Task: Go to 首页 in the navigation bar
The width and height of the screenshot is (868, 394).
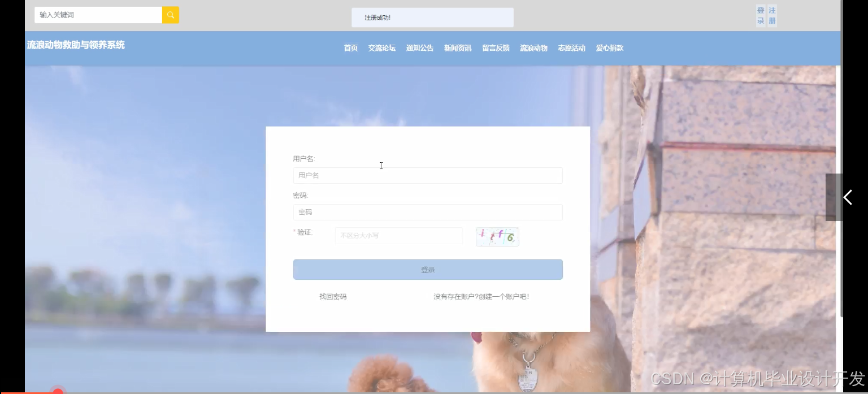Action: 351,48
